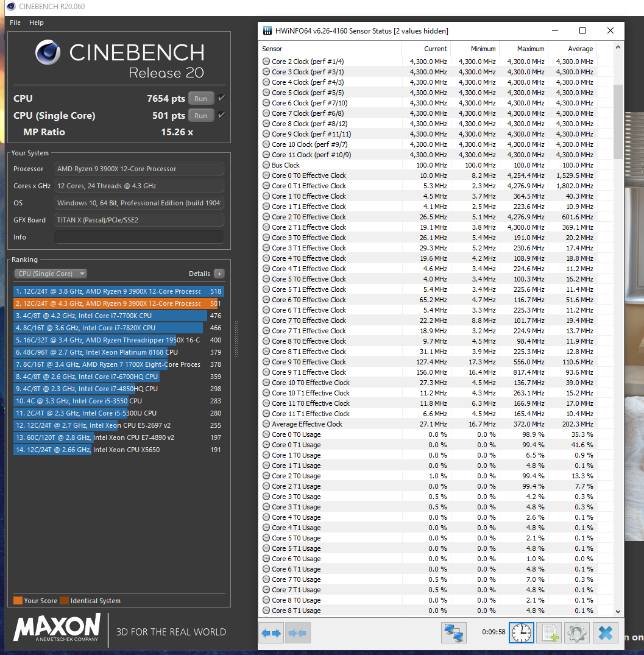The height and width of the screenshot is (655, 644).
Task: Click the HWiNFO scrollbar up arrow
Action: pyautogui.click(x=618, y=48)
